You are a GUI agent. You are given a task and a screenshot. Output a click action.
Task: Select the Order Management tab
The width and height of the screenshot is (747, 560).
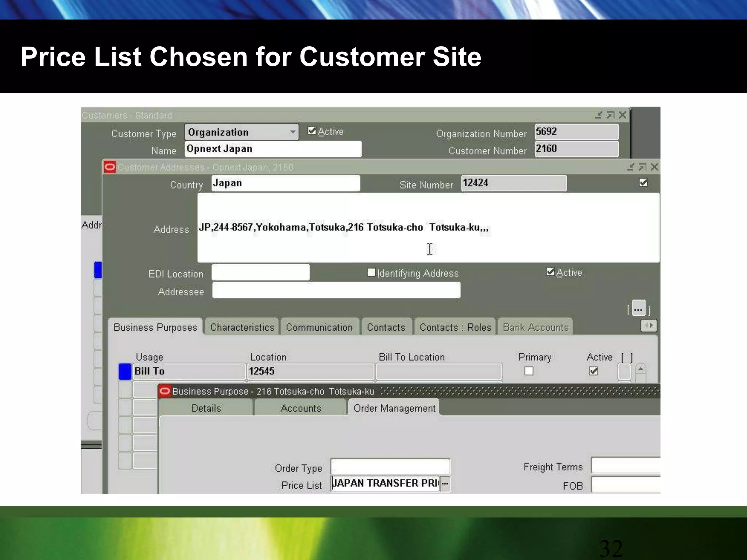coord(394,408)
